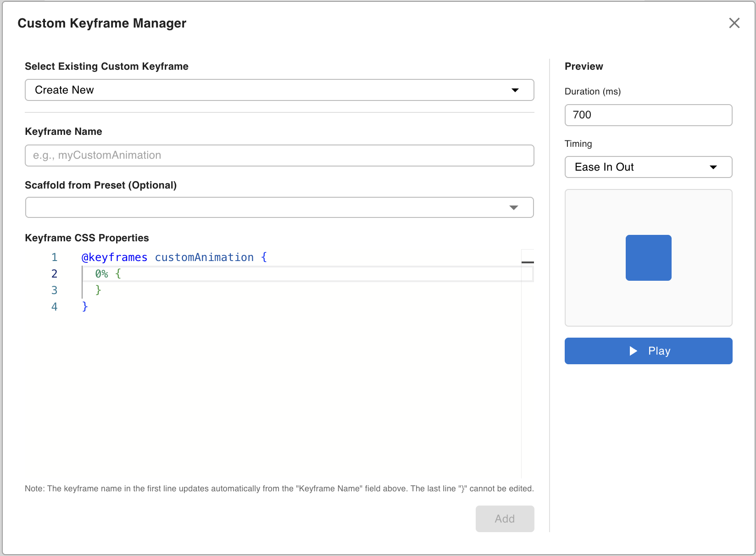The height and width of the screenshot is (556, 756).
Task: Click the closing brace on line 4
Action: coord(85,307)
